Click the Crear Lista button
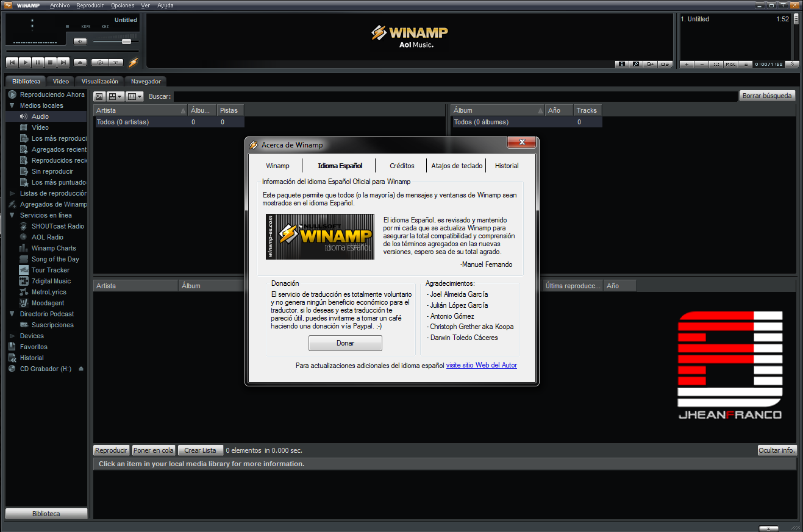 (201, 450)
